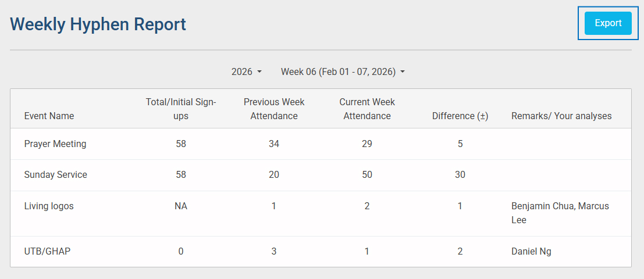Click the Export button
This screenshot has height=279, width=644.
[608, 23]
